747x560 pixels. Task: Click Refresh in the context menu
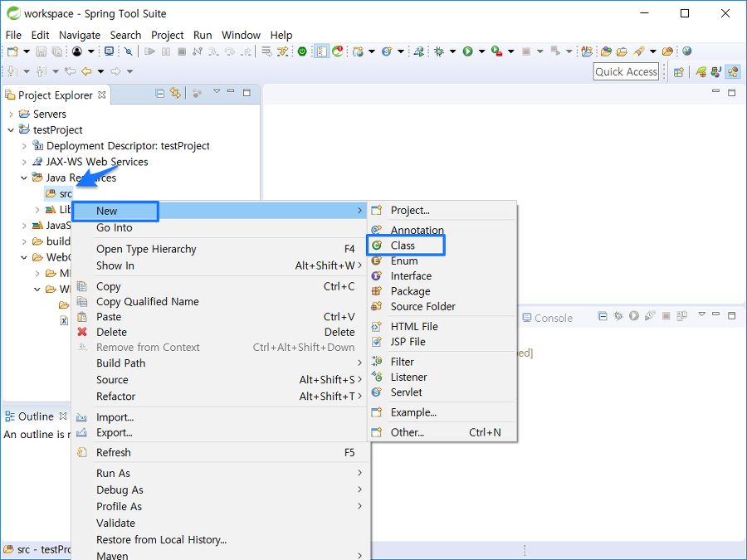(x=220, y=453)
